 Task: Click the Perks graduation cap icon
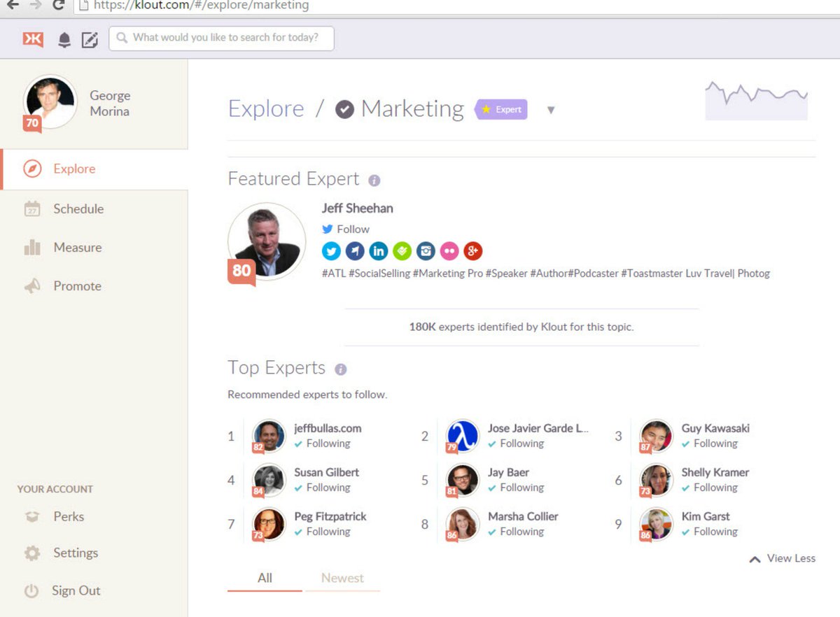tap(32, 517)
